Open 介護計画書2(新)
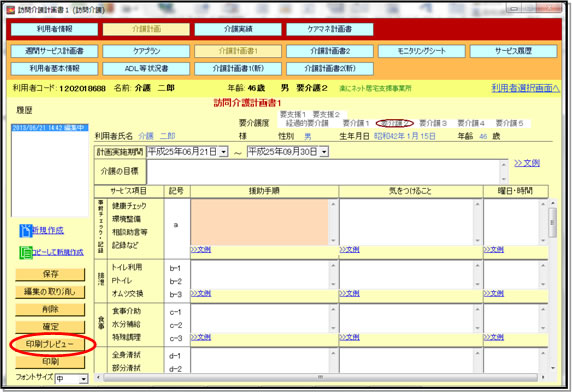This screenshot has width=572, height=392. click(x=330, y=69)
